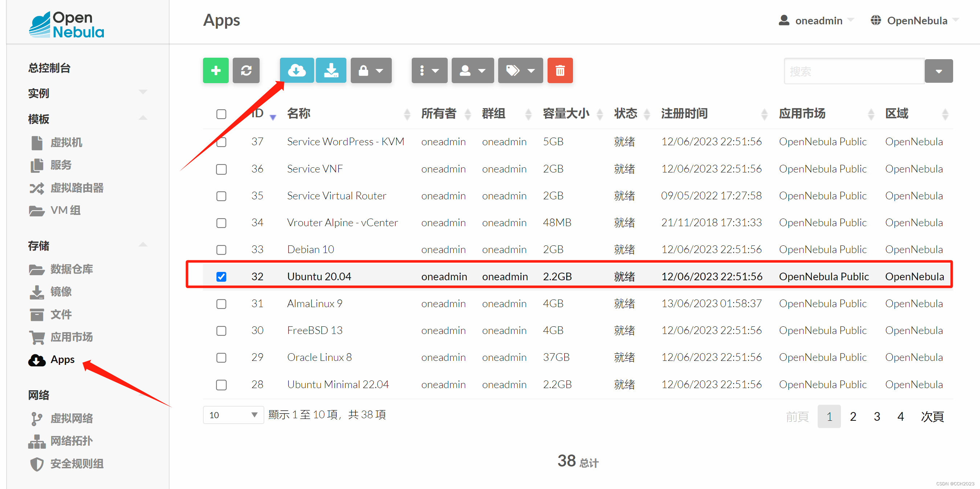Click 次頁 next page link
Image resolution: width=980 pixels, height=489 pixels.
[932, 417]
